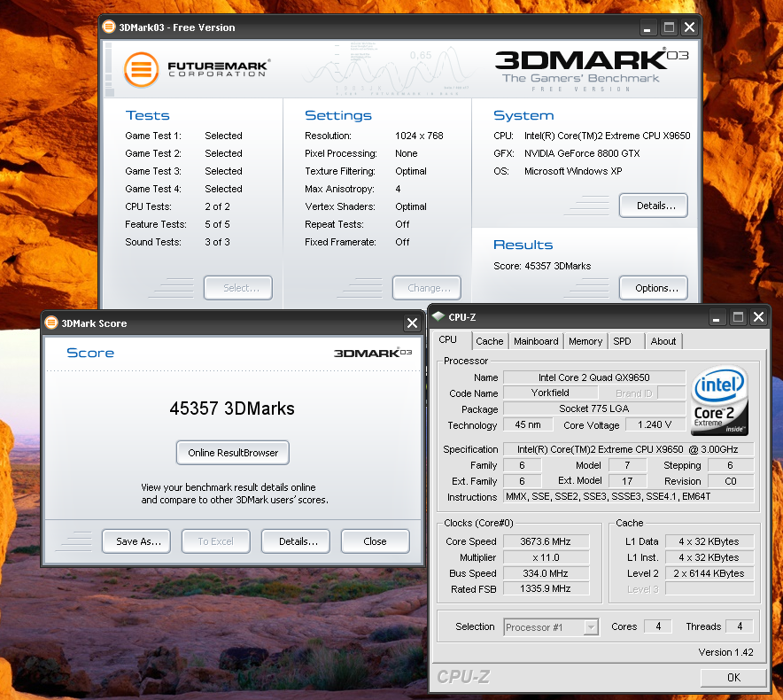The image size is (783, 700).
Task: Click the Intel Core 2 Extreme badge
Action: coord(719,401)
